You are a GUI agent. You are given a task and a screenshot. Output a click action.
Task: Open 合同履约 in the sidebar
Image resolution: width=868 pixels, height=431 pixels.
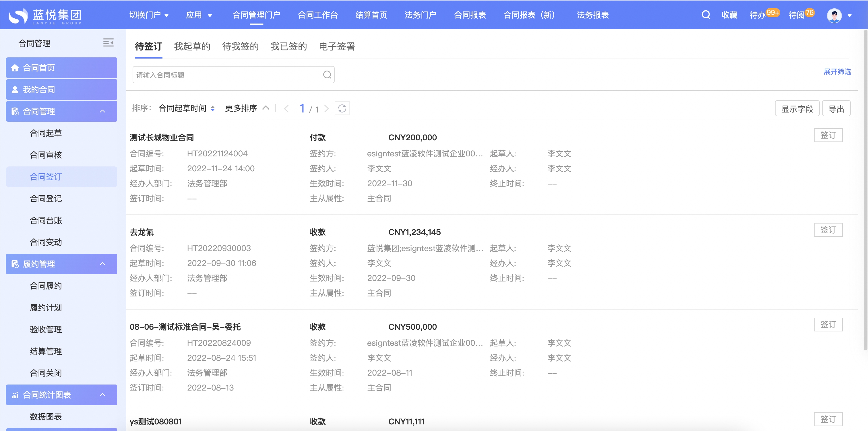click(46, 286)
